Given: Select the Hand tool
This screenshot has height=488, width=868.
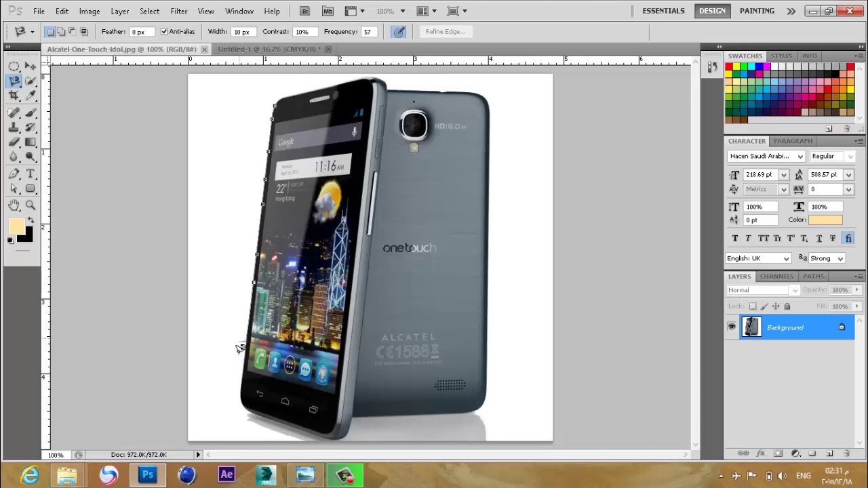Looking at the screenshot, I should pyautogui.click(x=14, y=205).
